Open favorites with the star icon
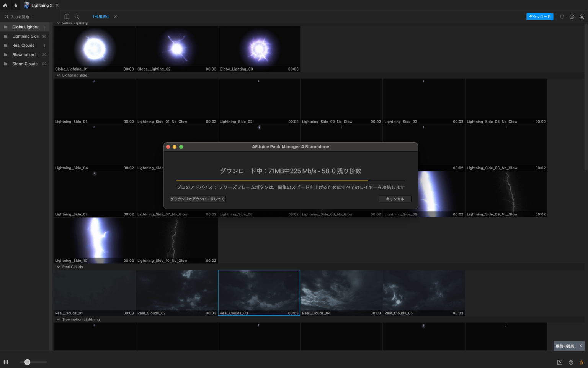The image size is (588, 368). click(16, 5)
